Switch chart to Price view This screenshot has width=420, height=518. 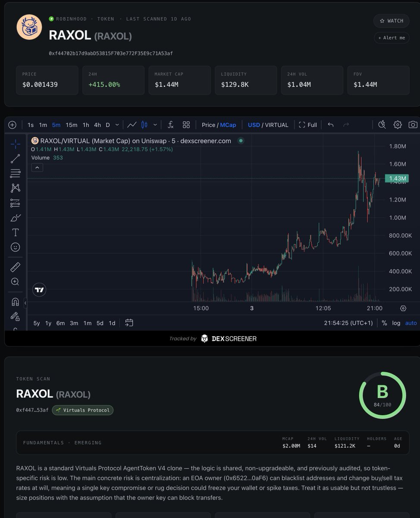click(208, 125)
